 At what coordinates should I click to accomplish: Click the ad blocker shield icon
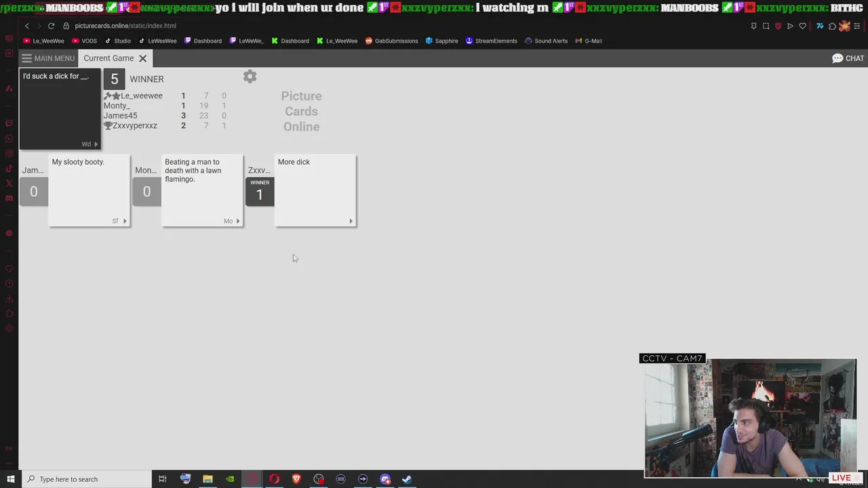point(778,26)
